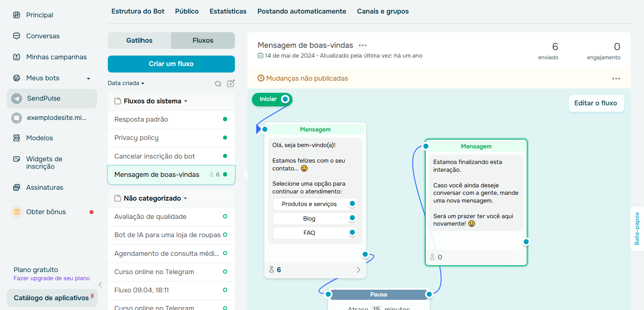Toggle Avaliação de qualidade status circle

pos(225,216)
